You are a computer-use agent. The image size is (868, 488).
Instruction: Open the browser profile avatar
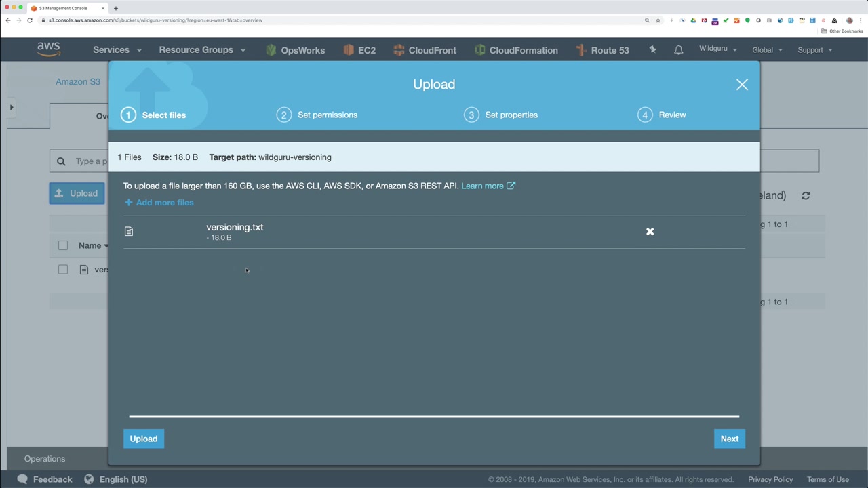[x=850, y=20]
